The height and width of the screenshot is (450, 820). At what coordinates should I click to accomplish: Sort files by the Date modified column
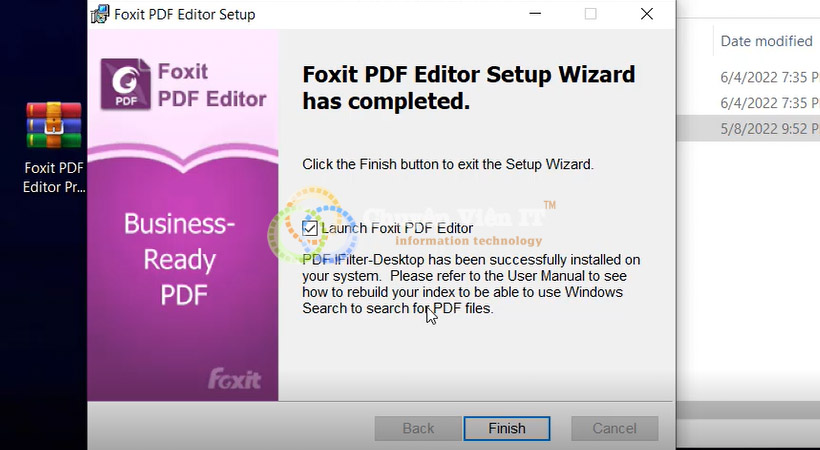[x=766, y=41]
